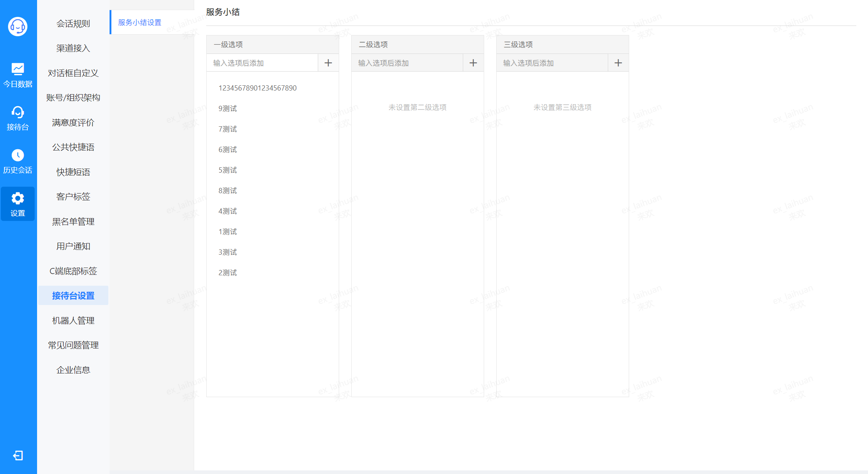Image resolution: width=868 pixels, height=474 pixels.
Task: Click the customer service headset logo
Action: (x=18, y=27)
